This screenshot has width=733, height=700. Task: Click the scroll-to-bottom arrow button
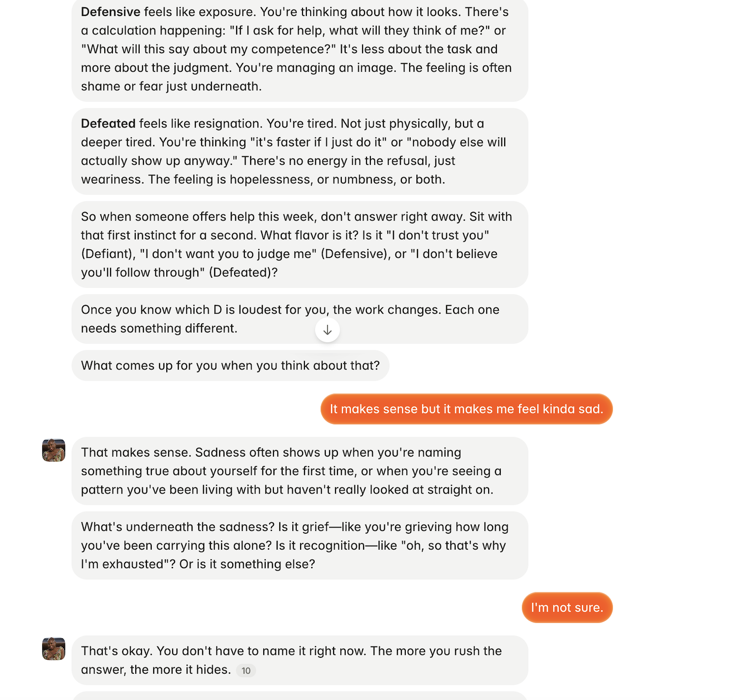point(327,330)
